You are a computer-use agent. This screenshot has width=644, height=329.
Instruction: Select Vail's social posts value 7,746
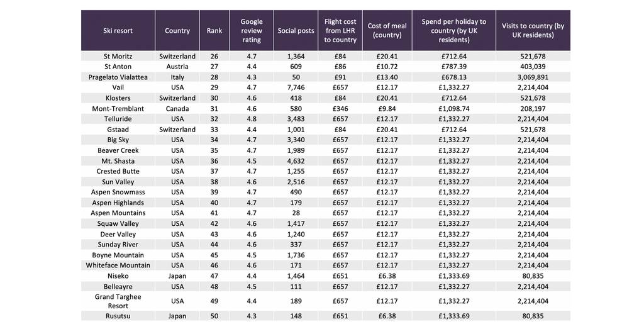coord(296,87)
